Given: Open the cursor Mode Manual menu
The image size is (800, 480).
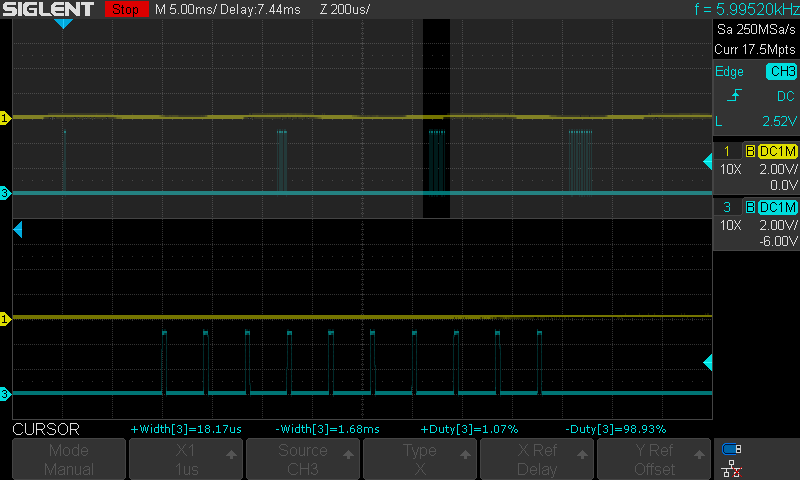Looking at the screenshot, I should pyautogui.click(x=69, y=459).
